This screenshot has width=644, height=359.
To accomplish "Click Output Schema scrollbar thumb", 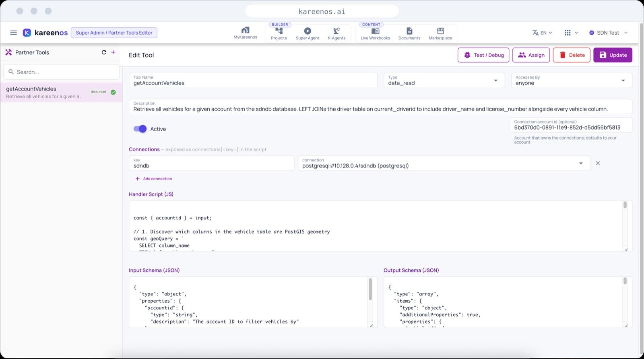I will tap(625, 281).
